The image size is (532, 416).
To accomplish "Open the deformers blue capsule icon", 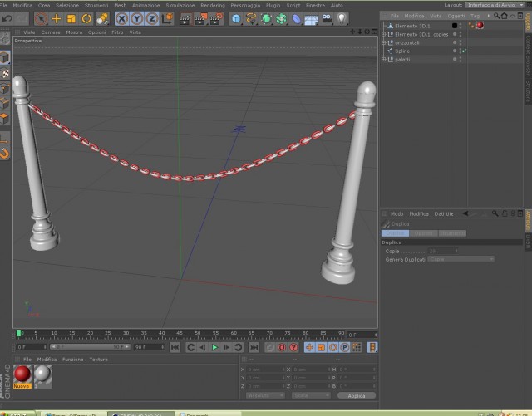I will click(296, 19).
